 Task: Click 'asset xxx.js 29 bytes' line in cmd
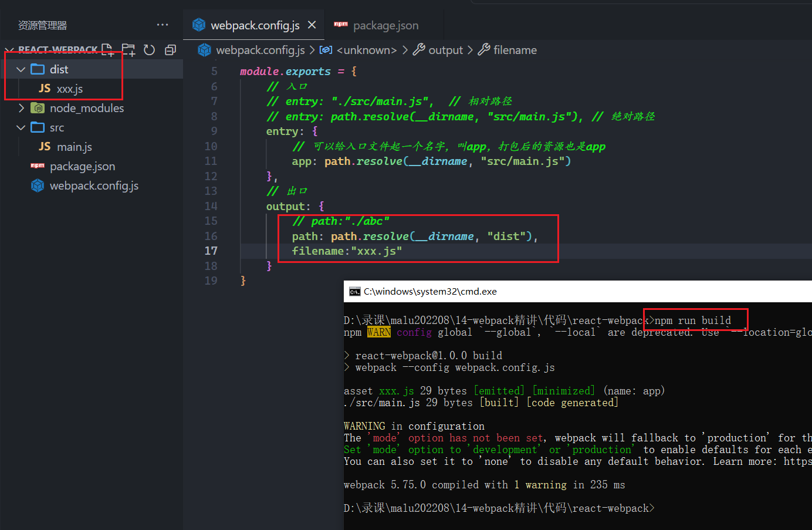[x=504, y=391]
